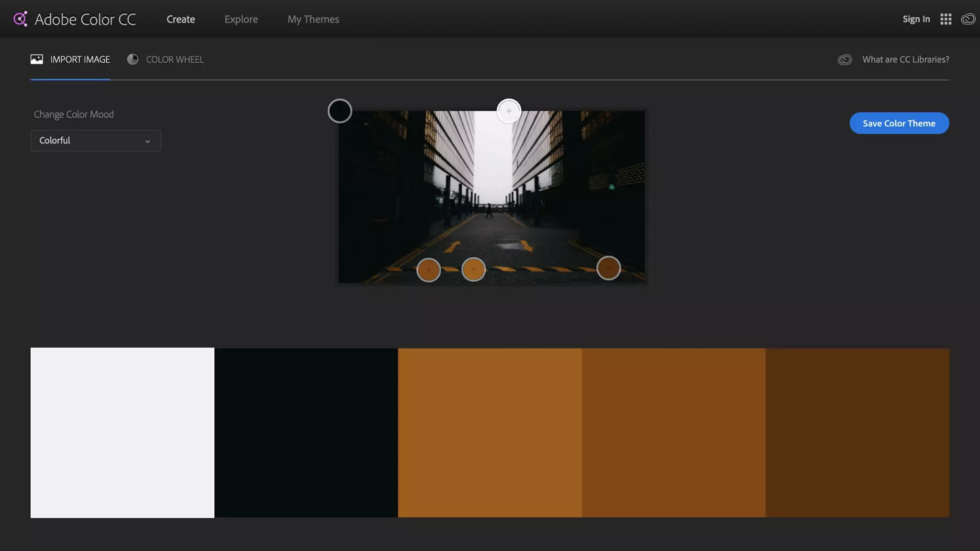Click Sign In link

pos(916,19)
